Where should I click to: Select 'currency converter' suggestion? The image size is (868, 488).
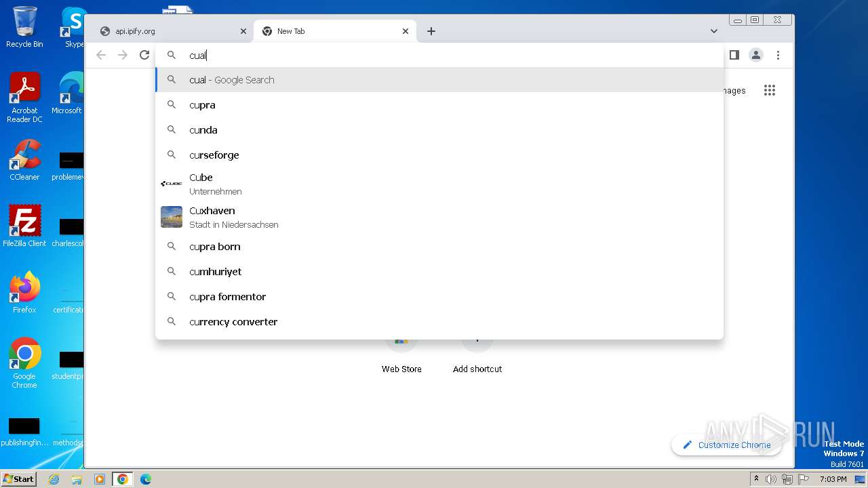pos(439,322)
